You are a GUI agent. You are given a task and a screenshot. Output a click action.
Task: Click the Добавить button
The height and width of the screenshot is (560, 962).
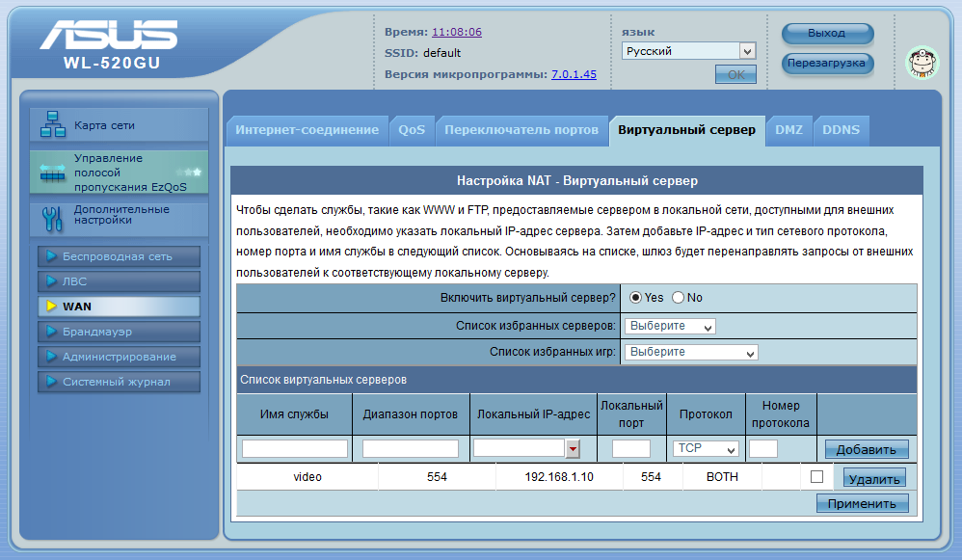pyautogui.click(x=867, y=449)
